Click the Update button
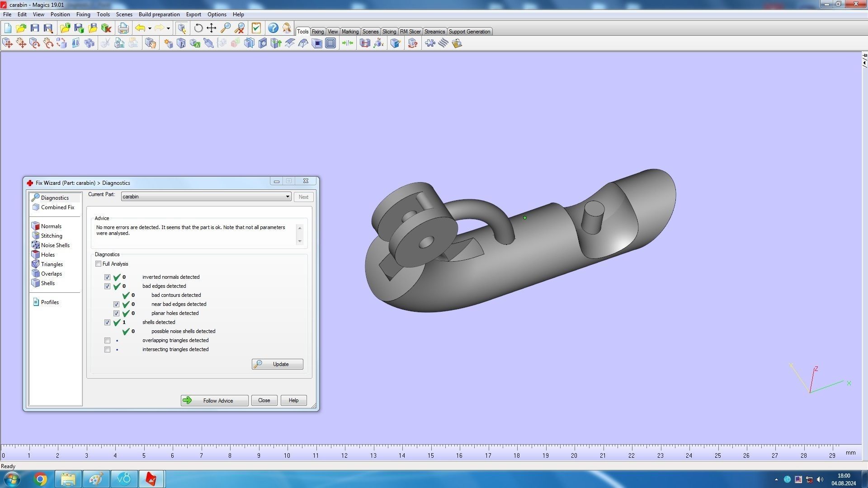Screen dimensions: 868x488 [x=277, y=364]
